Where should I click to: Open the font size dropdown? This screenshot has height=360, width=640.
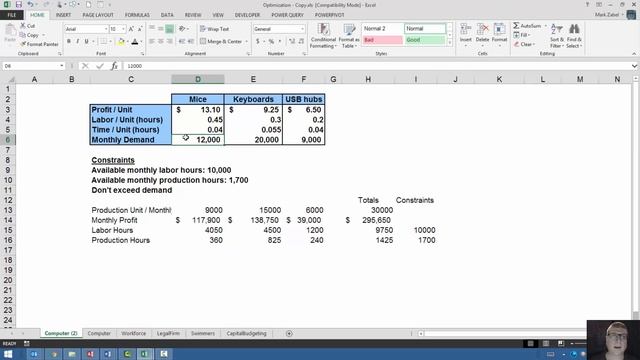pos(123,29)
